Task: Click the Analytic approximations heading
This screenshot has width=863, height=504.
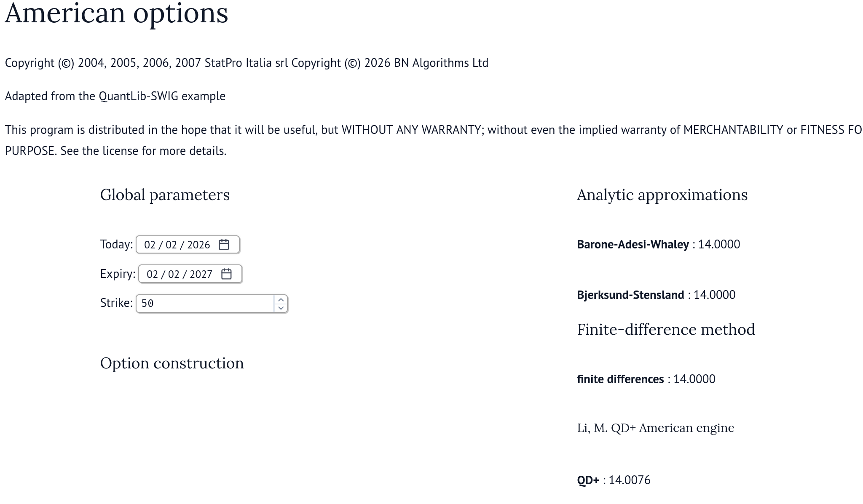Action: click(662, 195)
